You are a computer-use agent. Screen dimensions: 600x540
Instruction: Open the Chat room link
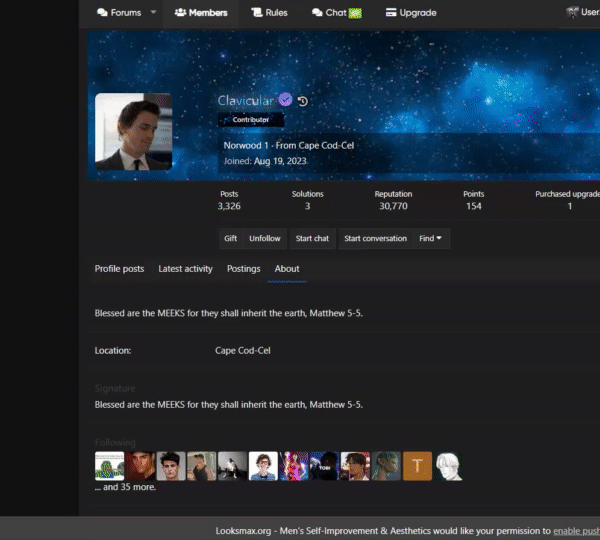pyautogui.click(x=336, y=13)
